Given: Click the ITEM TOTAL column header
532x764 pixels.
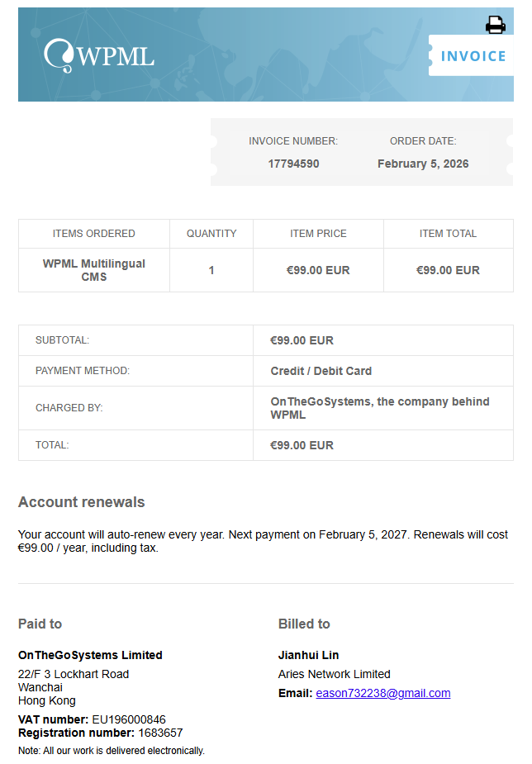Looking at the screenshot, I should [448, 234].
